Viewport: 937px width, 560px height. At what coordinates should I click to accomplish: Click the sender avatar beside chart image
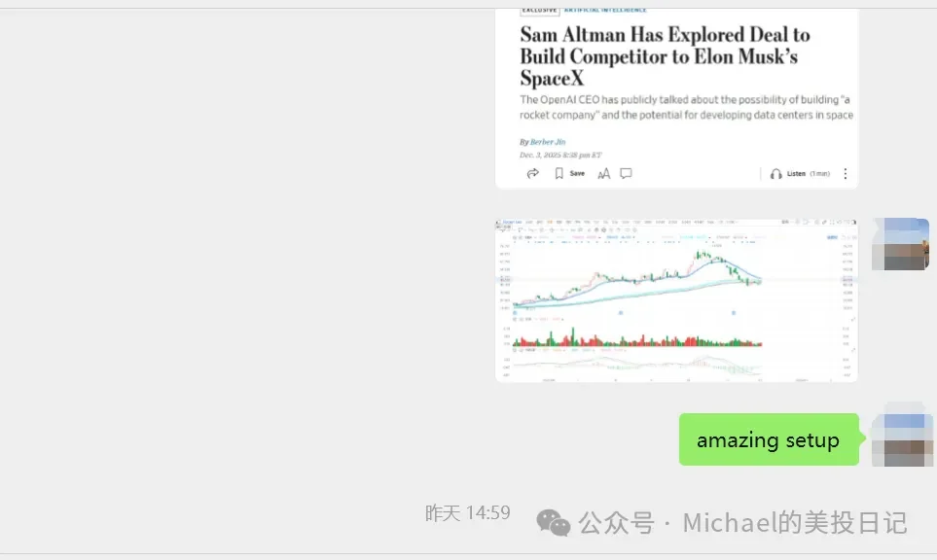pos(900,244)
